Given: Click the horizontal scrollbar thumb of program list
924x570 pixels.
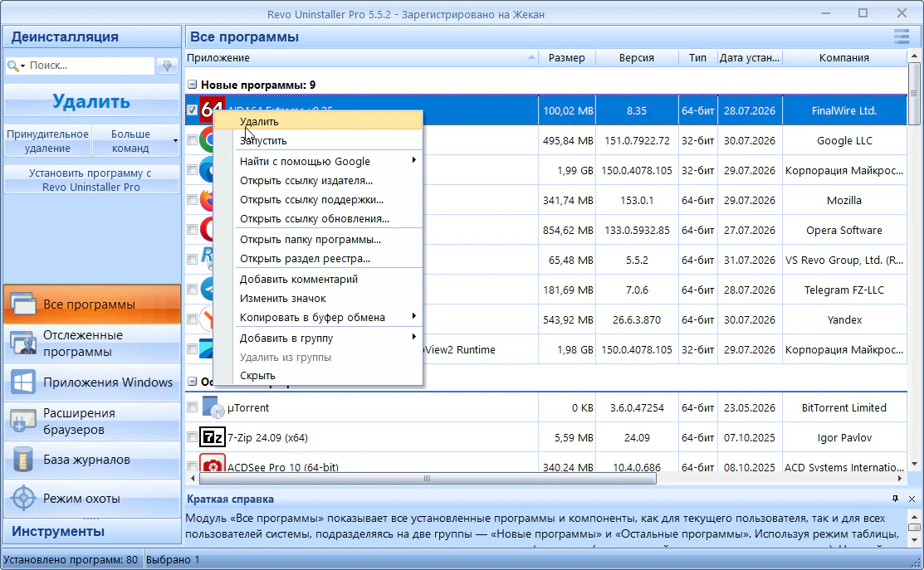Looking at the screenshot, I should 427,478.
